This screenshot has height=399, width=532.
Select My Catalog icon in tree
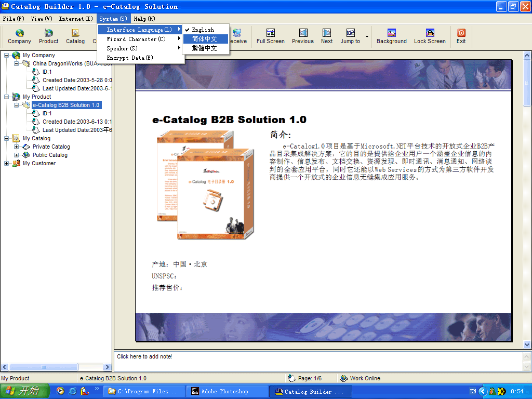click(x=16, y=138)
